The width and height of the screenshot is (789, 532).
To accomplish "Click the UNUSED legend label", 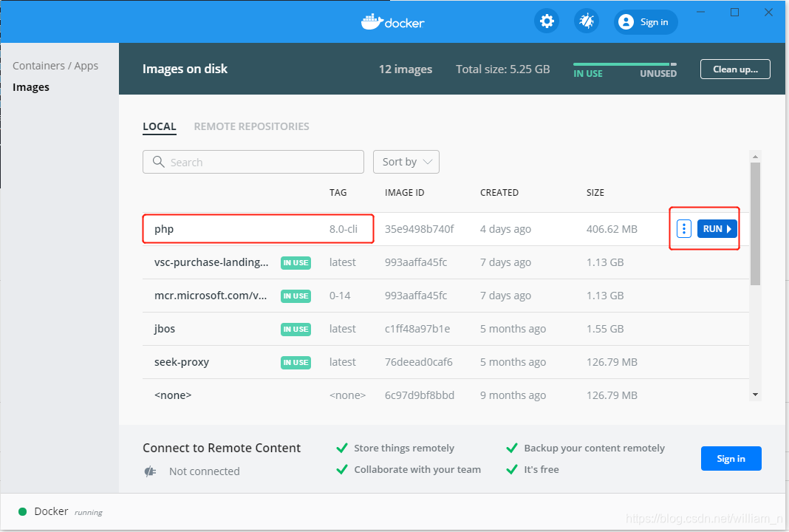I will click(x=658, y=73).
